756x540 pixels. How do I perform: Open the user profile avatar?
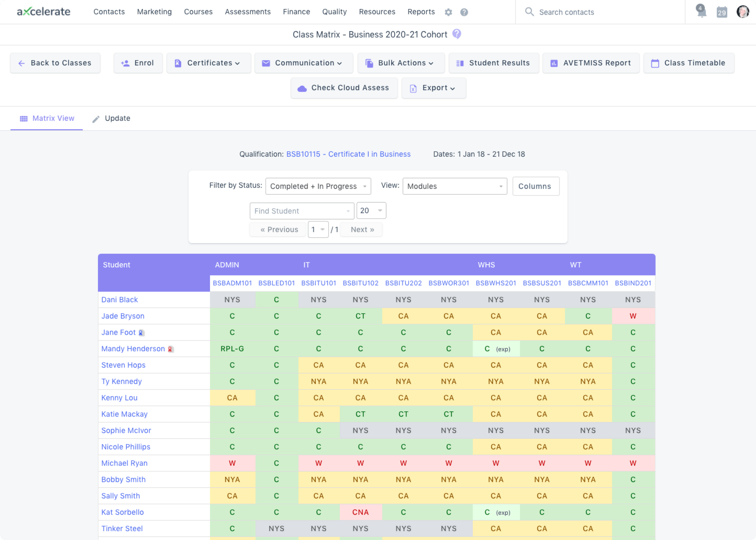742,12
